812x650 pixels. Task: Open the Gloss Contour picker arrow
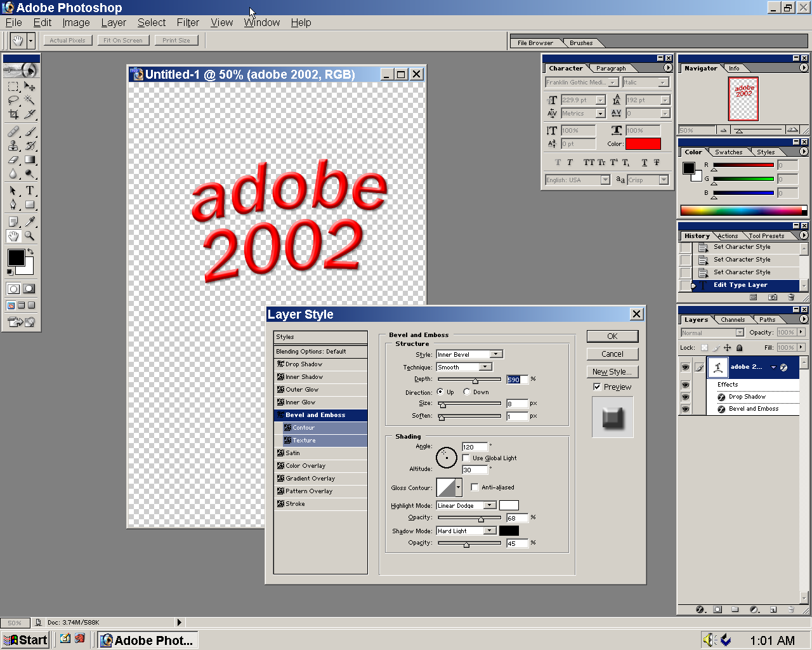click(x=459, y=487)
